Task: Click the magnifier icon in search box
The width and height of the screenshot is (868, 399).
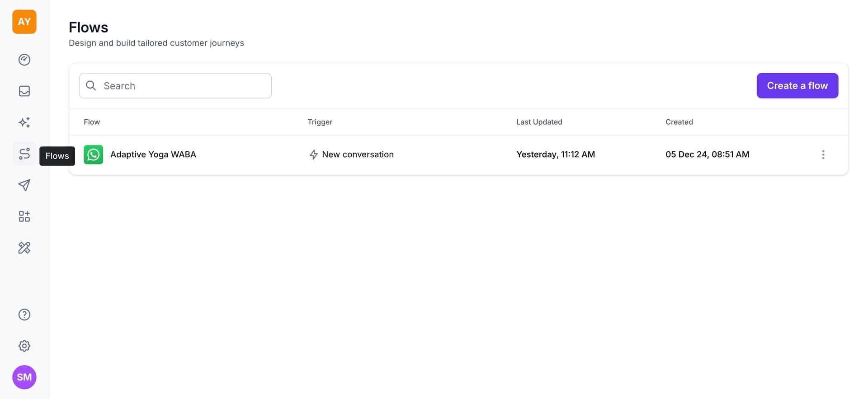Action: [x=91, y=86]
